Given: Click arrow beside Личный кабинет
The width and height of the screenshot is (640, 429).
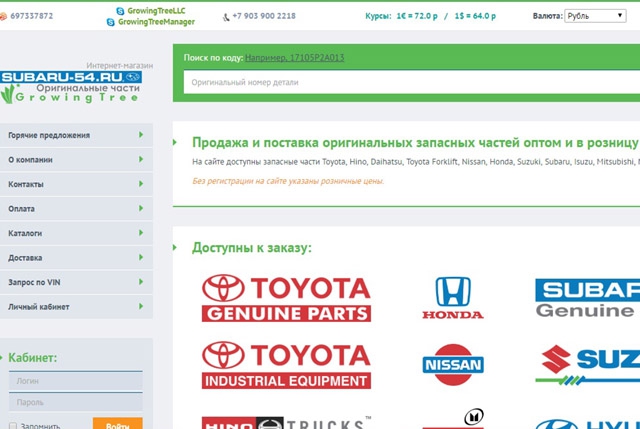Looking at the screenshot, I should coord(141,306).
